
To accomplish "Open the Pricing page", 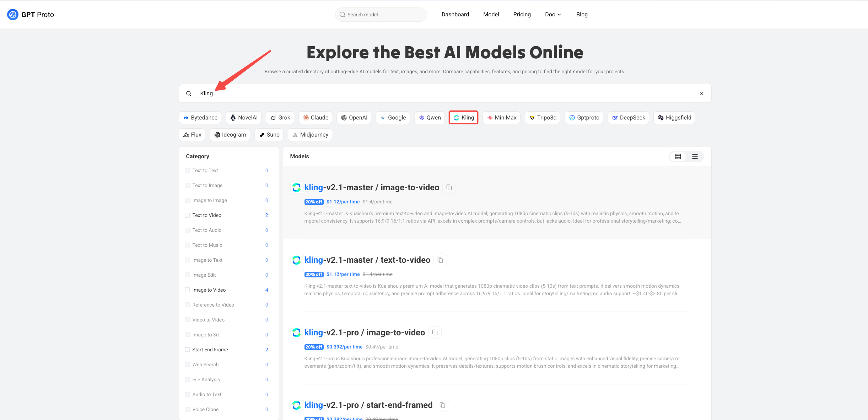I will click(522, 15).
